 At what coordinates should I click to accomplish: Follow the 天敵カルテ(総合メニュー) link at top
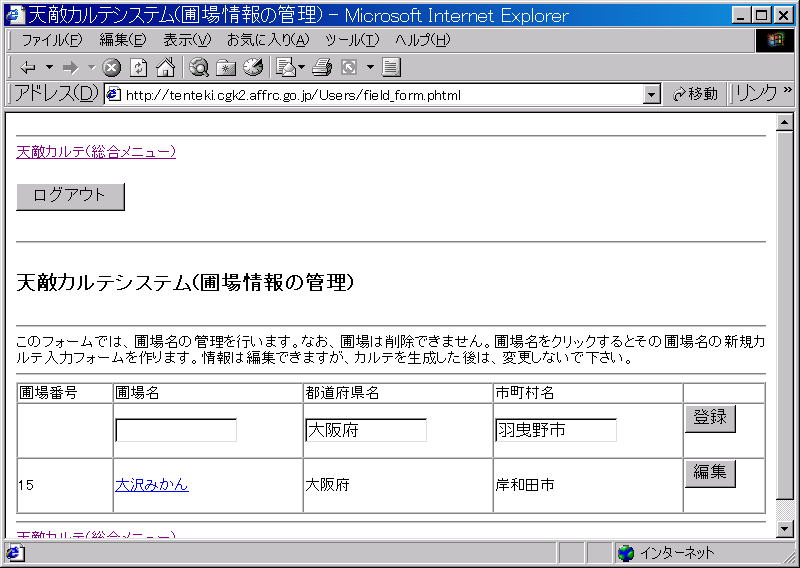click(96, 152)
